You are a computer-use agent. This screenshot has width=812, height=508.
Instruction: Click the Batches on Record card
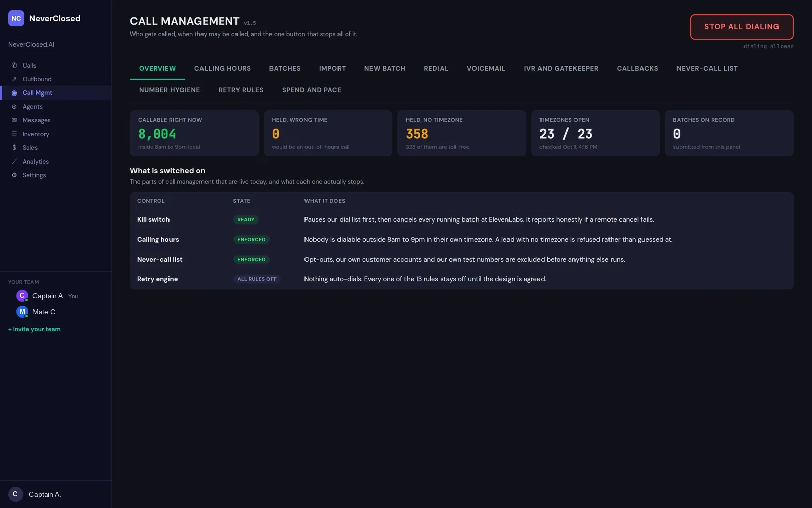point(729,133)
